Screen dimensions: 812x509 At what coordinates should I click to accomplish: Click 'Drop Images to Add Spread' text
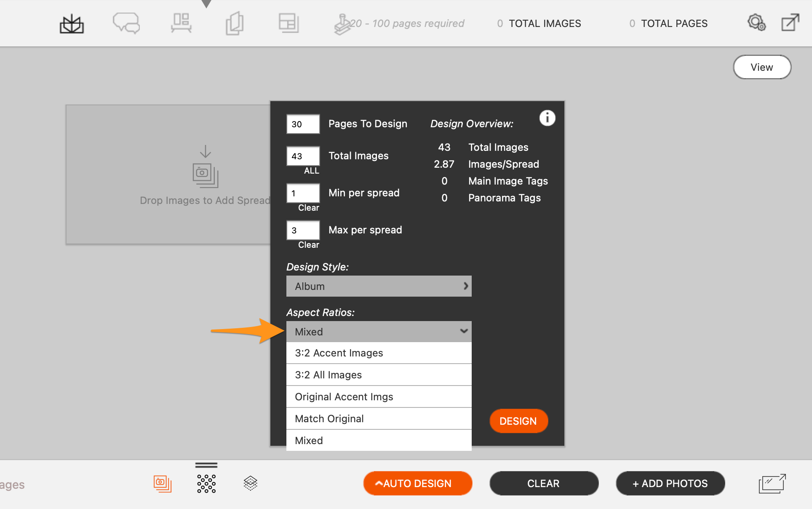205,201
